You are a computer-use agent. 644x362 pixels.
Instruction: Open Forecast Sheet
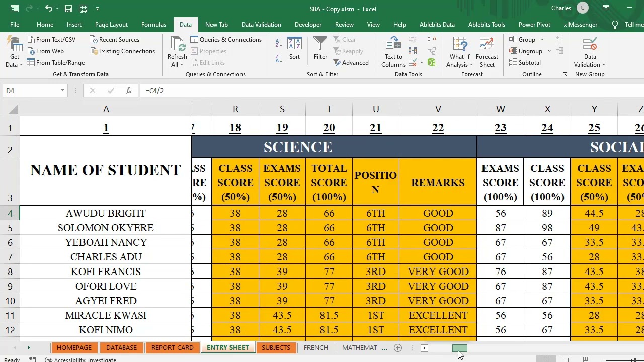click(x=487, y=52)
